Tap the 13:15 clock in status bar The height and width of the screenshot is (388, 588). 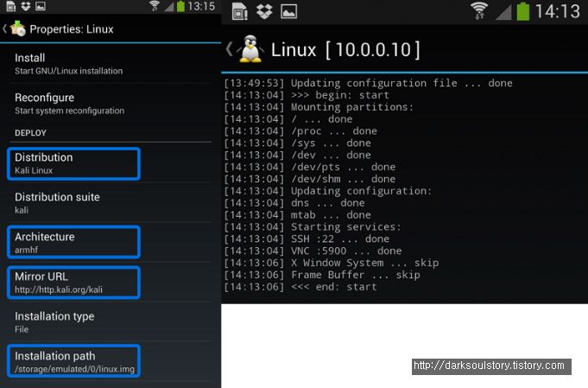[x=201, y=6]
